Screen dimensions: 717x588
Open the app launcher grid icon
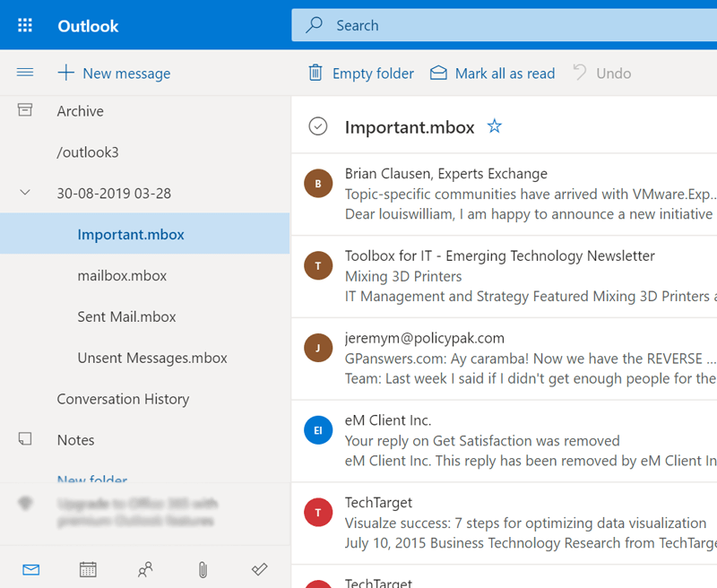point(25,25)
